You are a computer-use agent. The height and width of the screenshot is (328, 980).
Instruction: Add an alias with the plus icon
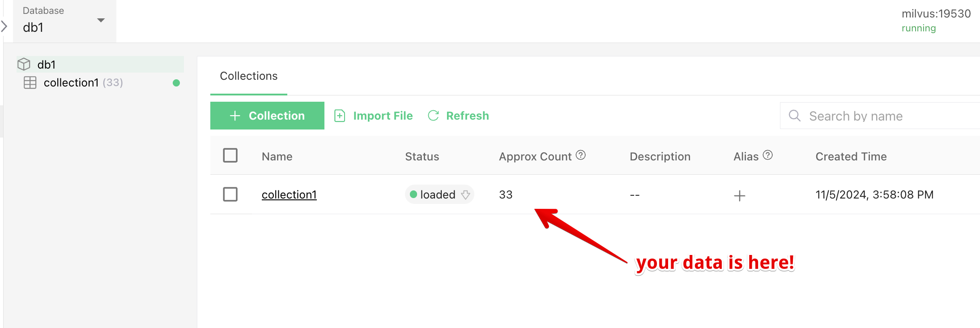click(x=740, y=195)
